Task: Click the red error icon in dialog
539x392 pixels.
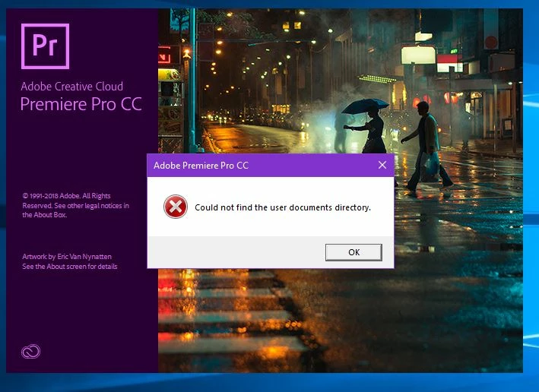Action: pos(176,207)
